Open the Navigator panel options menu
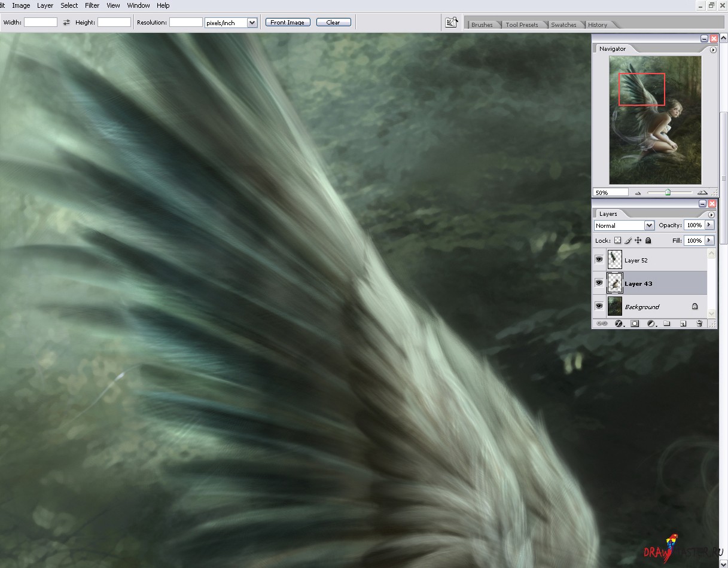 [x=712, y=50]
